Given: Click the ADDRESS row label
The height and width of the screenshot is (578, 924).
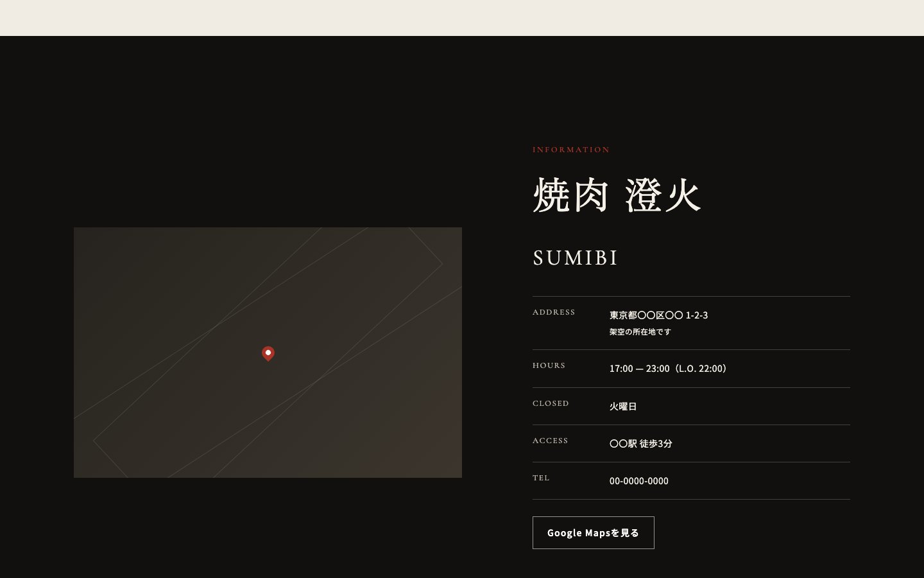Looking at the screenshot, I should pos(554,312).
